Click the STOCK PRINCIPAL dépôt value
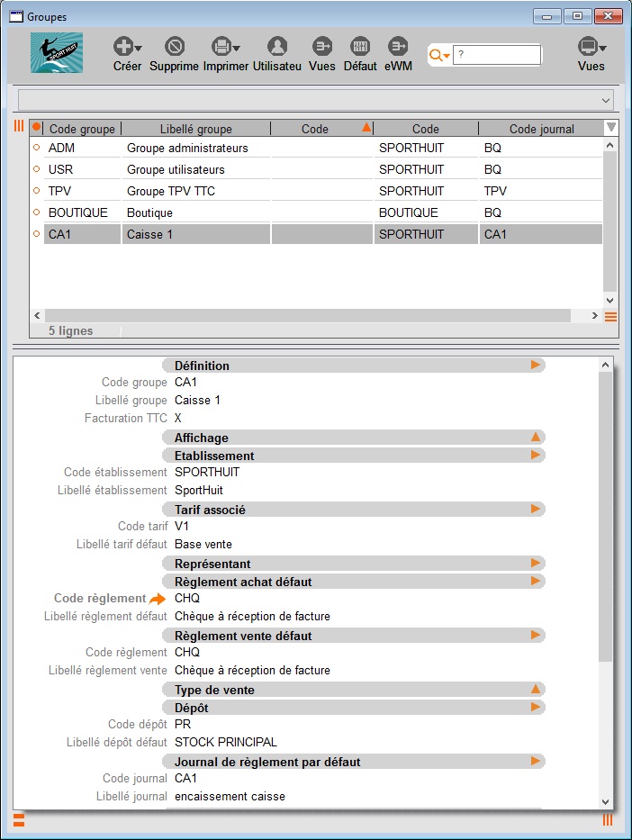The height and width of the screenshot is (840, 632). point(225,743)
